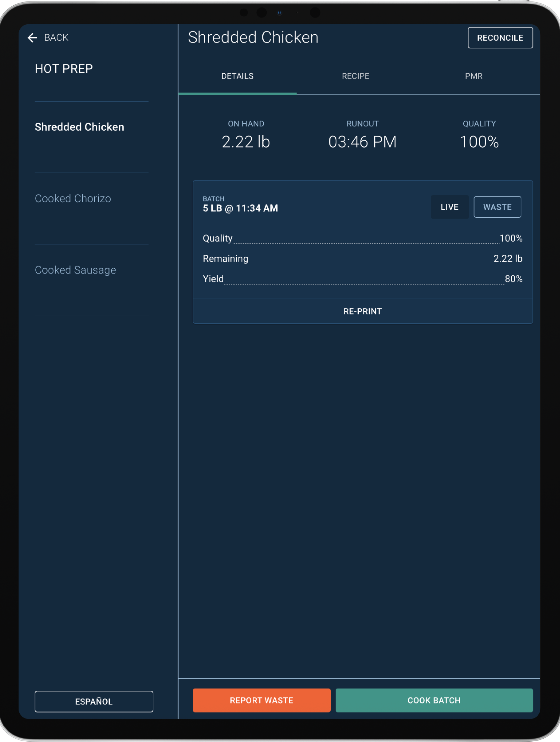Switch to the RECIPE tab
560x742 pixels.
point(355,76)
